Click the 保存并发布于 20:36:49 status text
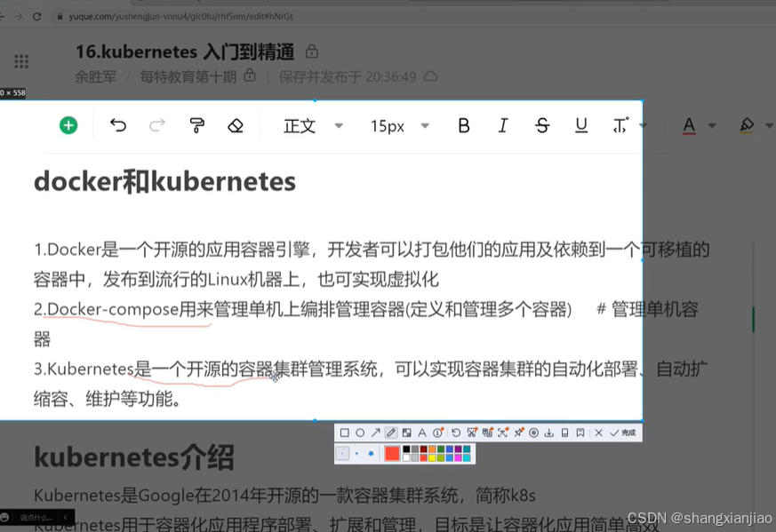 point(348,77)
